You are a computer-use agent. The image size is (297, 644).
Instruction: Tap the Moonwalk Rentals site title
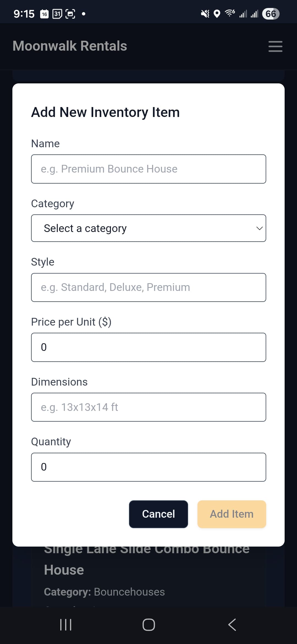70,46
